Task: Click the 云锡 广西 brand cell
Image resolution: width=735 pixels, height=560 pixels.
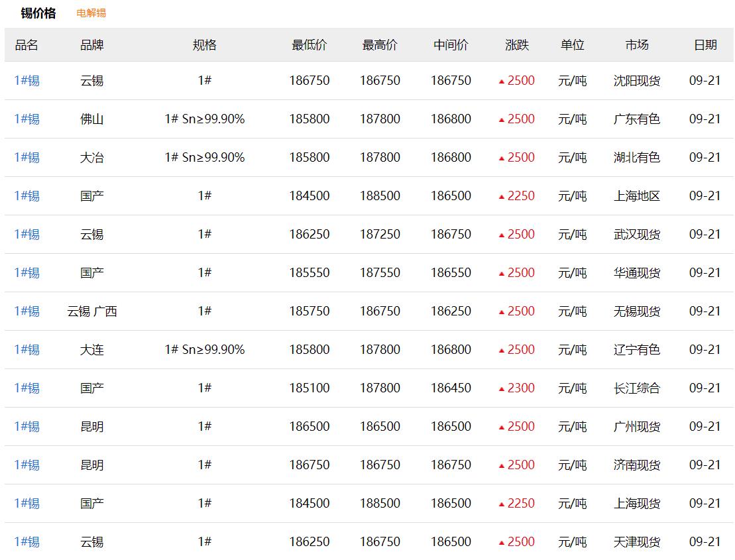Action: click(x=92, y=311)
